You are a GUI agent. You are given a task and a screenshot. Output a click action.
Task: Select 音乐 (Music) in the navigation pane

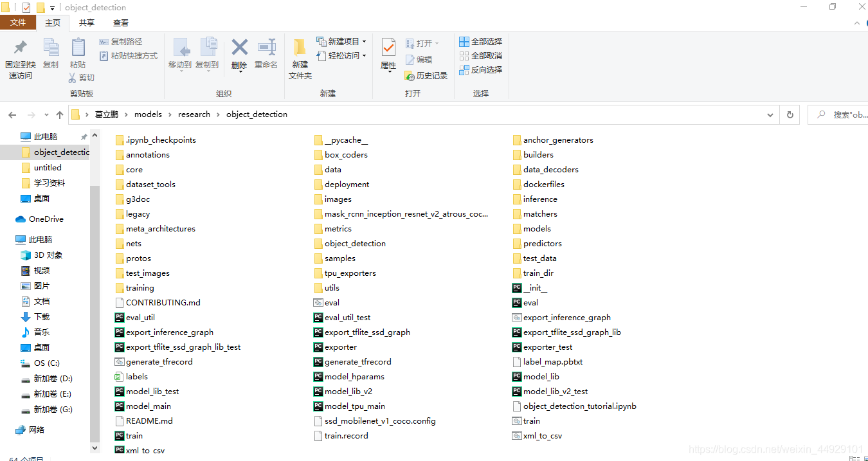[42, 332]
